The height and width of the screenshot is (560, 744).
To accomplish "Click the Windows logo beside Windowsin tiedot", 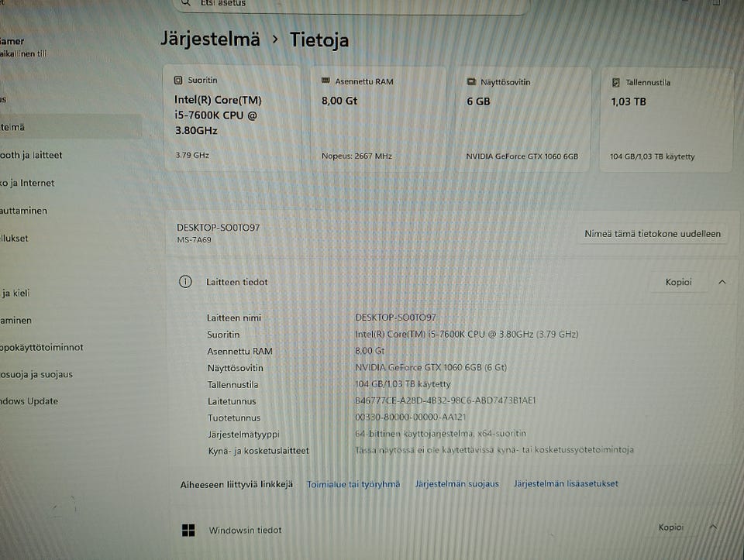I will [x=188, y=530].
